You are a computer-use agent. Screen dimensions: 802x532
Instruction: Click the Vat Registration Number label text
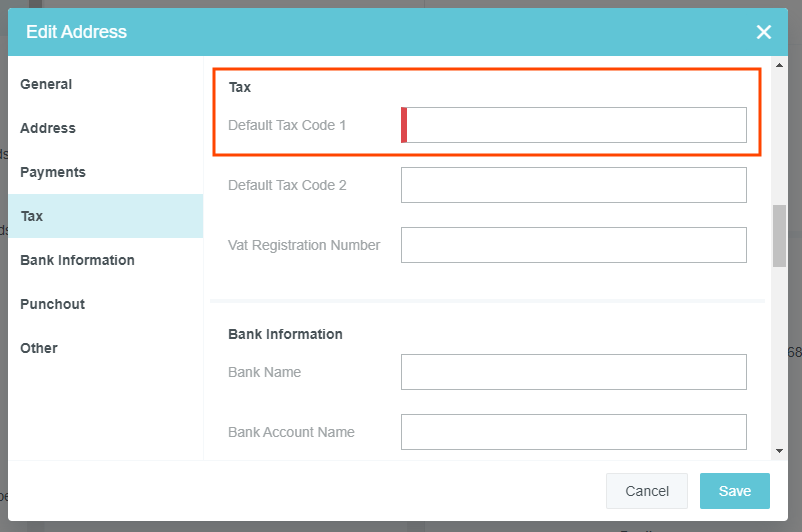click(304, 245)
